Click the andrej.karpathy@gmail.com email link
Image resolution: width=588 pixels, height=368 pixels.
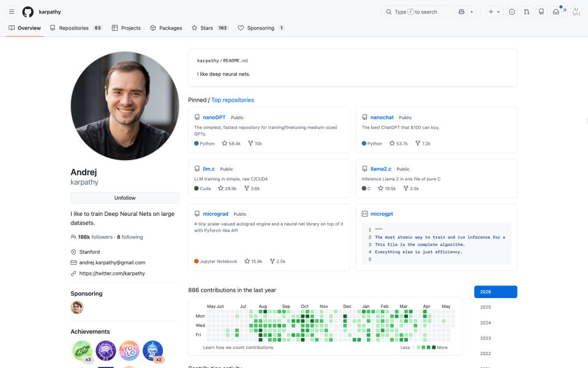(112, 263)
